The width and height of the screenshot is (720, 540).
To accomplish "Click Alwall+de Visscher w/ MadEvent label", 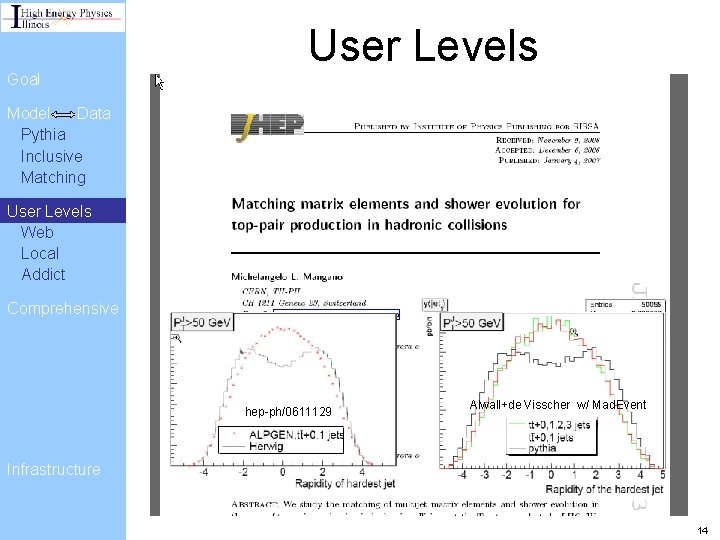I will [x=558, y=405].
